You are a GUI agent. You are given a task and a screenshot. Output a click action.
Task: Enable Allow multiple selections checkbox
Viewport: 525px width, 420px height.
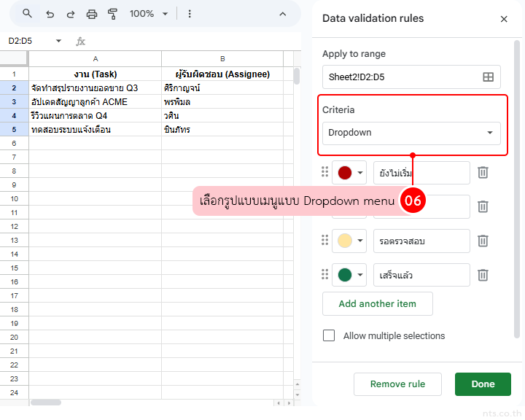[329, 335]
